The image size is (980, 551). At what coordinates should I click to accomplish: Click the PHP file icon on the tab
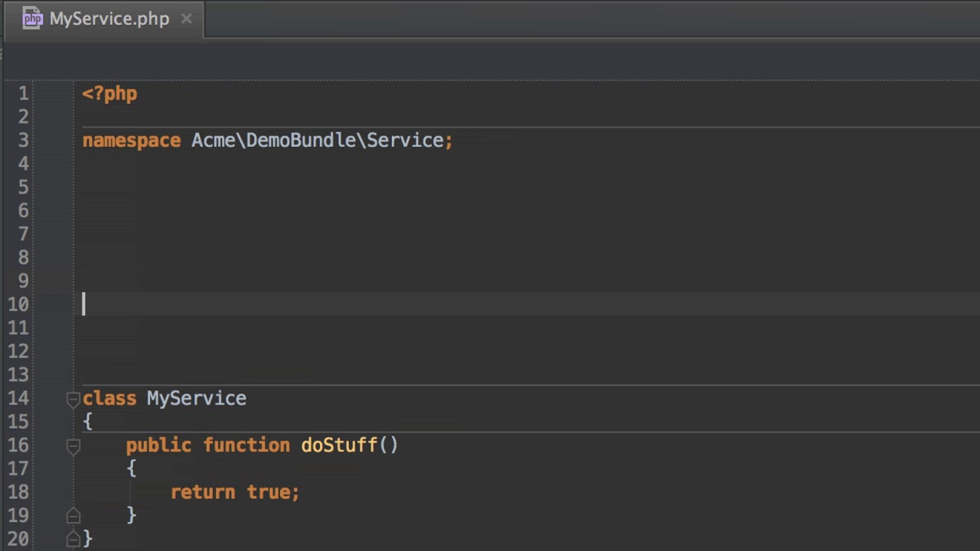coord(32,19)
